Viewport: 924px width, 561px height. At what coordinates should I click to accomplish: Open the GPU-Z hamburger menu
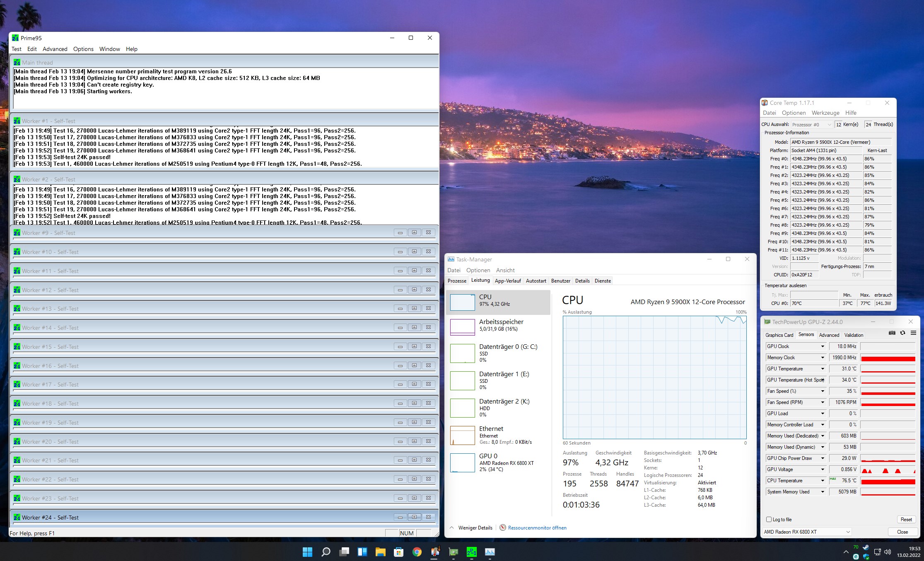[x=913, y=333]
